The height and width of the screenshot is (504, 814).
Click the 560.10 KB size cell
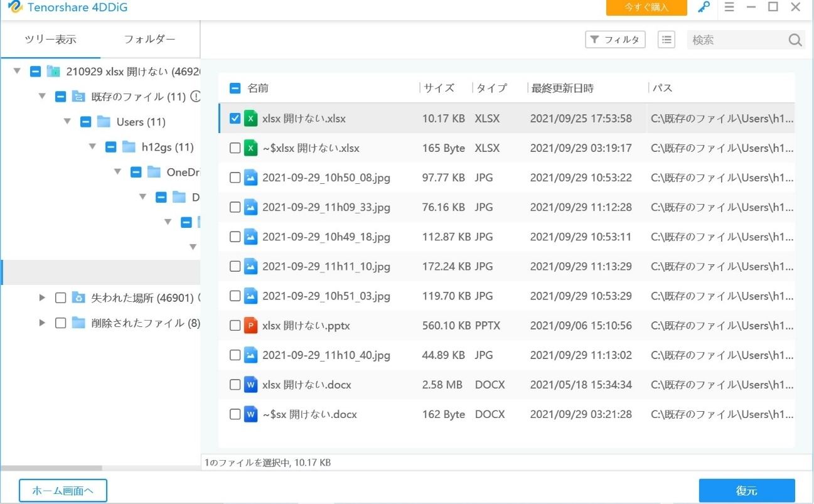pos(446,326)
